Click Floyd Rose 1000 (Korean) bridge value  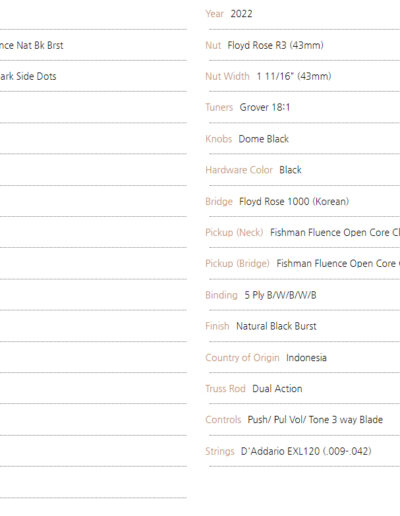[294, 202]
